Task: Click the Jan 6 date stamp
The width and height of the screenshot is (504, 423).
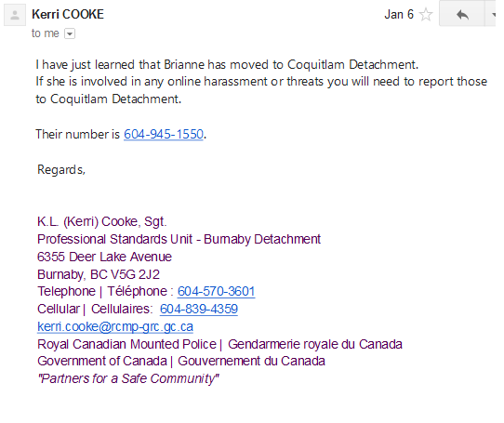Action: tap(399, 15)
